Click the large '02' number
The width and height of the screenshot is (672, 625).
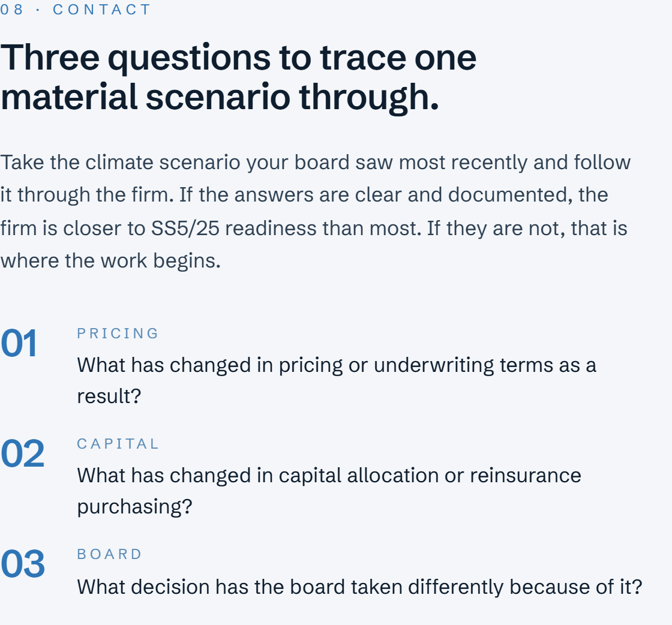[x=22, y=453]
